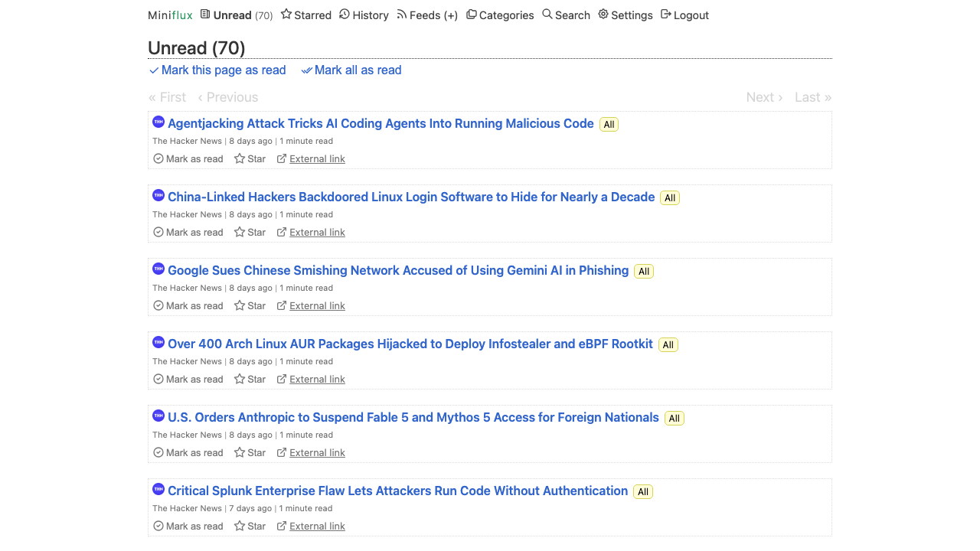The image size is (980, 551).
Task: Star the Google Sues Chinese Smishing article
Action: coord(250,306)
